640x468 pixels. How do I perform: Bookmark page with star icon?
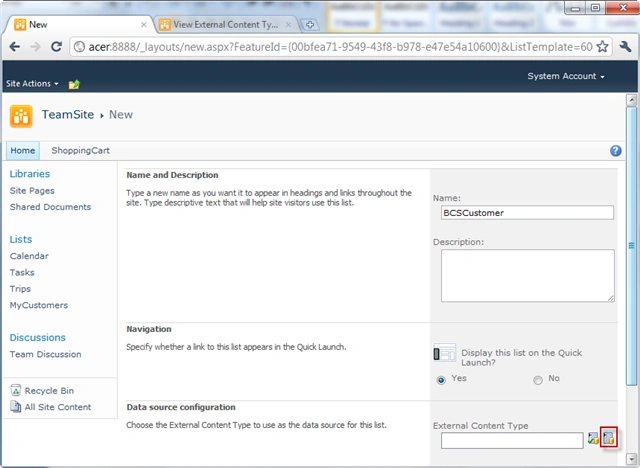pyautogui.click(x=602, y=47)
